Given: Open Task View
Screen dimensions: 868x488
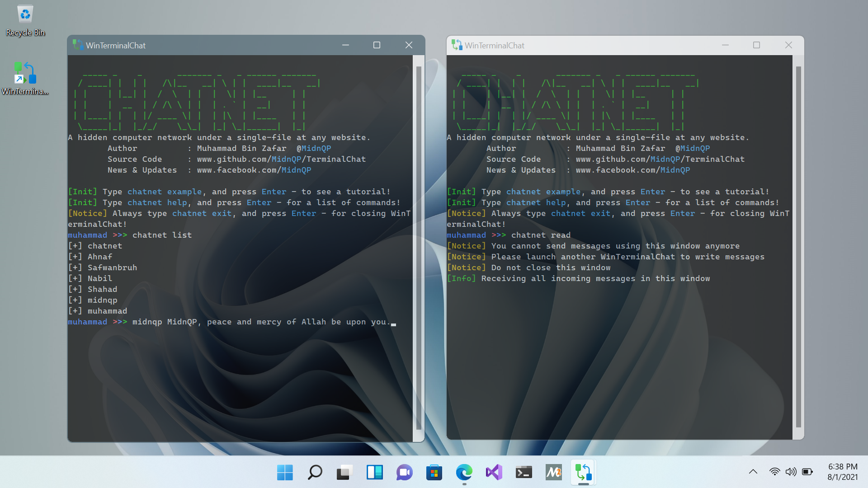Looking at the screenshot, I should (x=344, y=472).
